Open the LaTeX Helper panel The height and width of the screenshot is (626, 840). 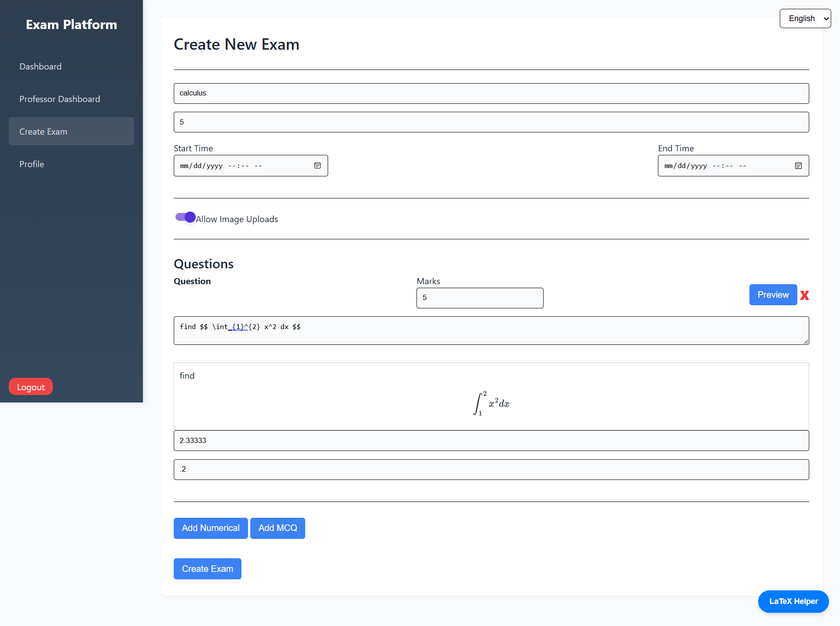pyautogui.click(x=793, y=601)
